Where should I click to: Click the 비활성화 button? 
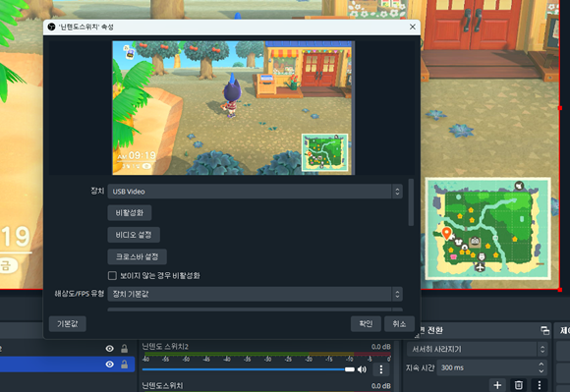click(130, 213)
